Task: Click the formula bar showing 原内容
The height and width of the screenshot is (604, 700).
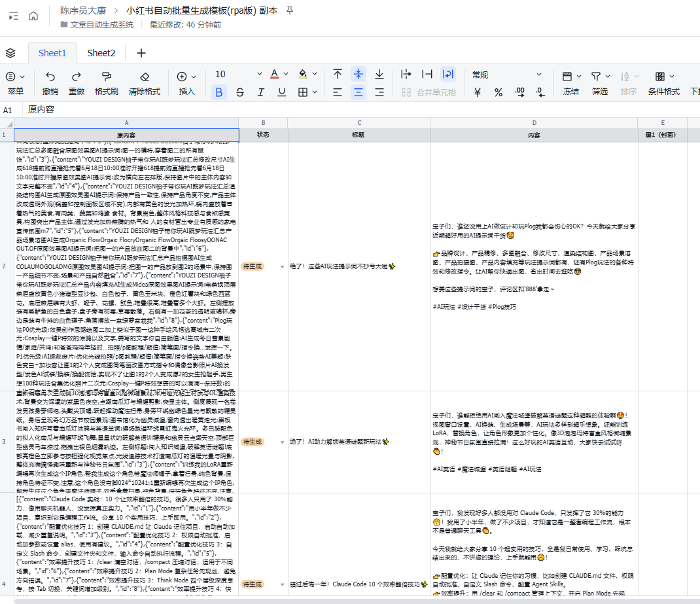Action: click(x=360, y=110)
